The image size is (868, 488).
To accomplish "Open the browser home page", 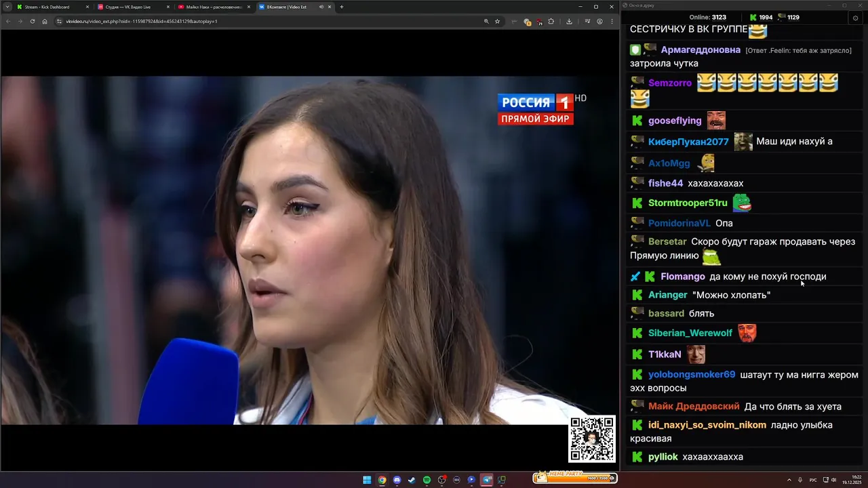I will (x=45, y=21).
